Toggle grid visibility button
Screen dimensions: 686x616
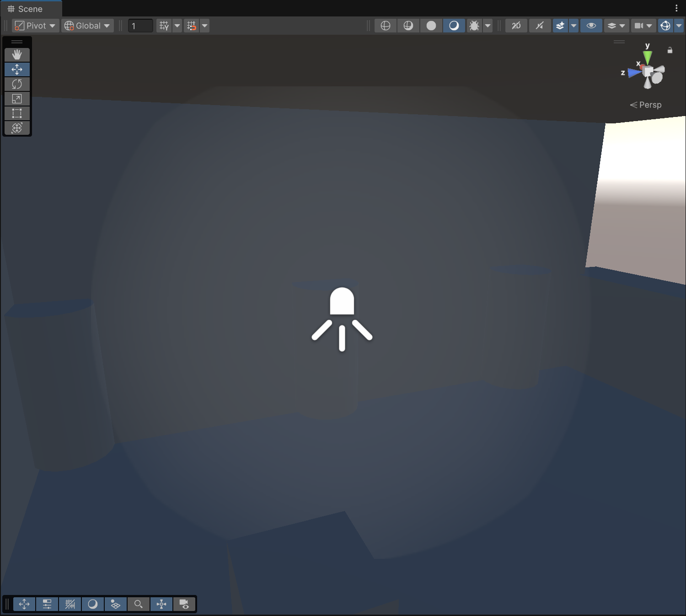tap(164, 26)
